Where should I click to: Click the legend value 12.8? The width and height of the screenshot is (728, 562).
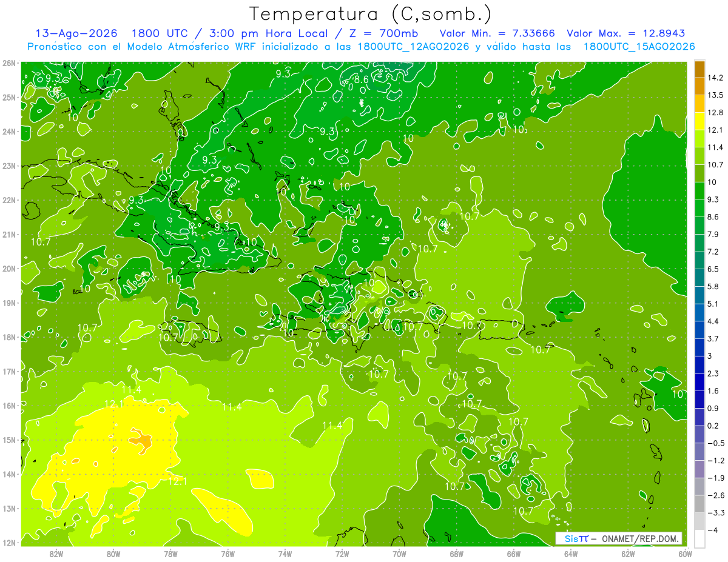(716, 113)
